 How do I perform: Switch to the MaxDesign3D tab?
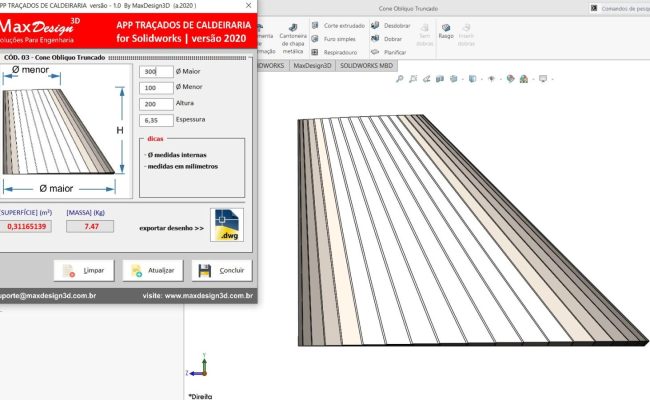[312, 65]
